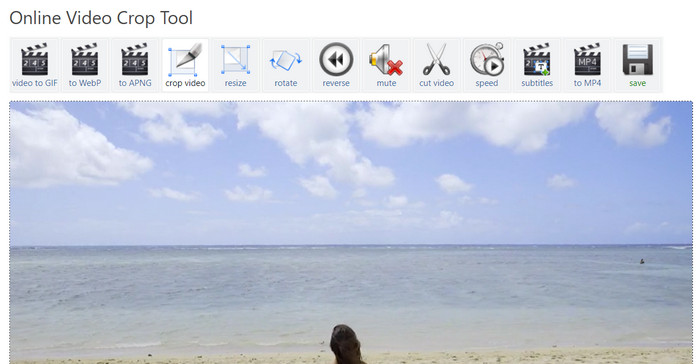Click the 'to MP4' text link

pos(587,83)
